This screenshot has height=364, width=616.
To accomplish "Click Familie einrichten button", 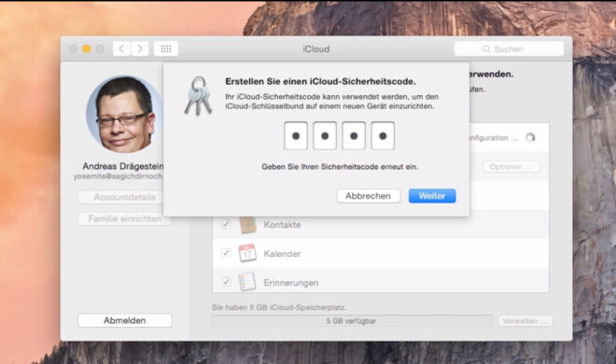I will (124, 218).
